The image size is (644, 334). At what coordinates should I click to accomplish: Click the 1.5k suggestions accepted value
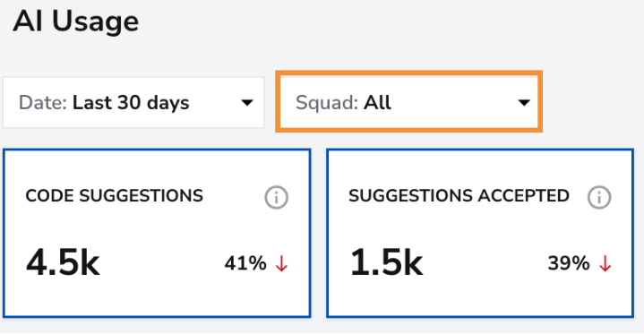(386, 262)
